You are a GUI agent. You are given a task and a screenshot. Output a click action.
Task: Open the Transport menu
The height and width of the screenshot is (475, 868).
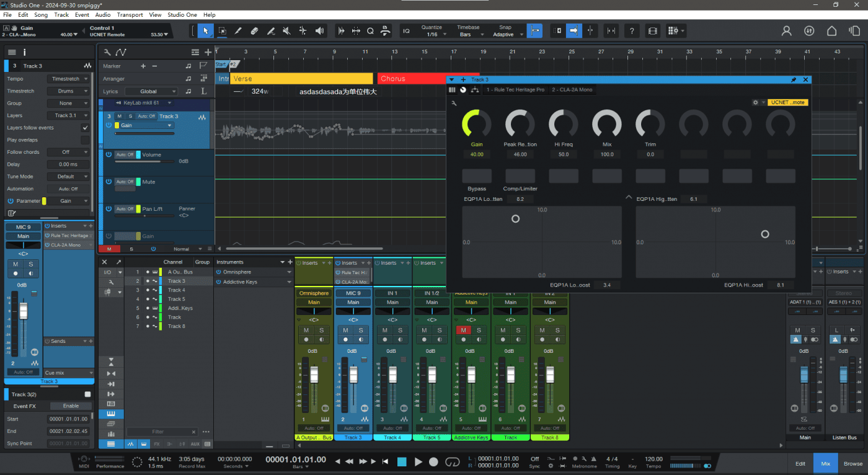[x=130, y=15]
